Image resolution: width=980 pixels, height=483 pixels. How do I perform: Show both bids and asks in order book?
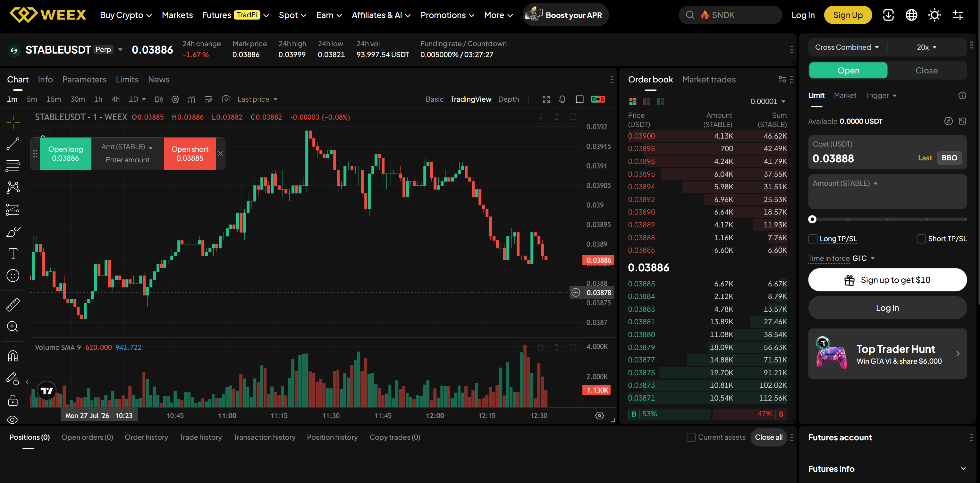coord(633,101)
